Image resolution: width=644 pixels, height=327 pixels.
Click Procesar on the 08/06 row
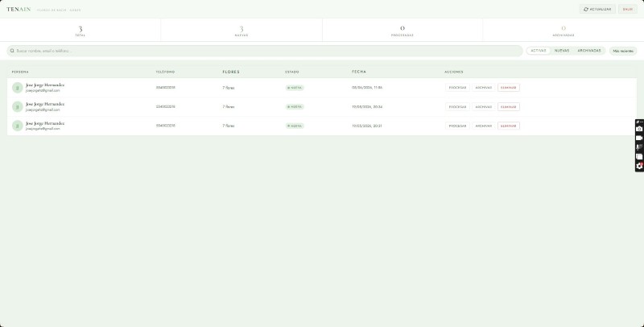[x=457, y=88]
